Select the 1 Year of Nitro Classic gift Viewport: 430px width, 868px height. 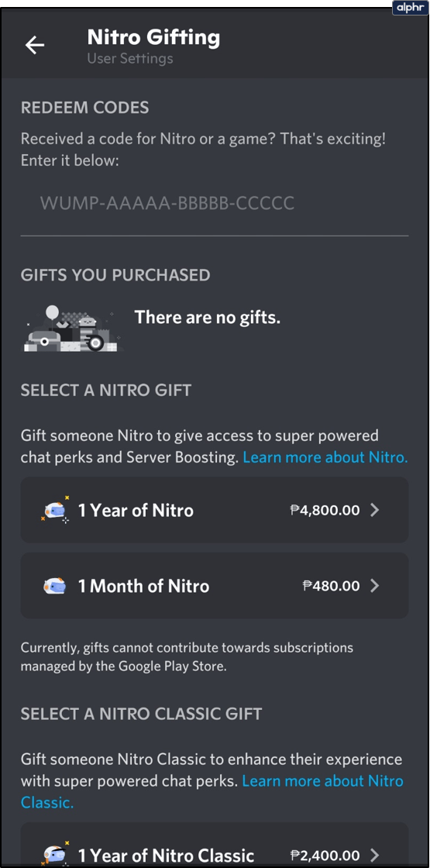click(215, 846)
